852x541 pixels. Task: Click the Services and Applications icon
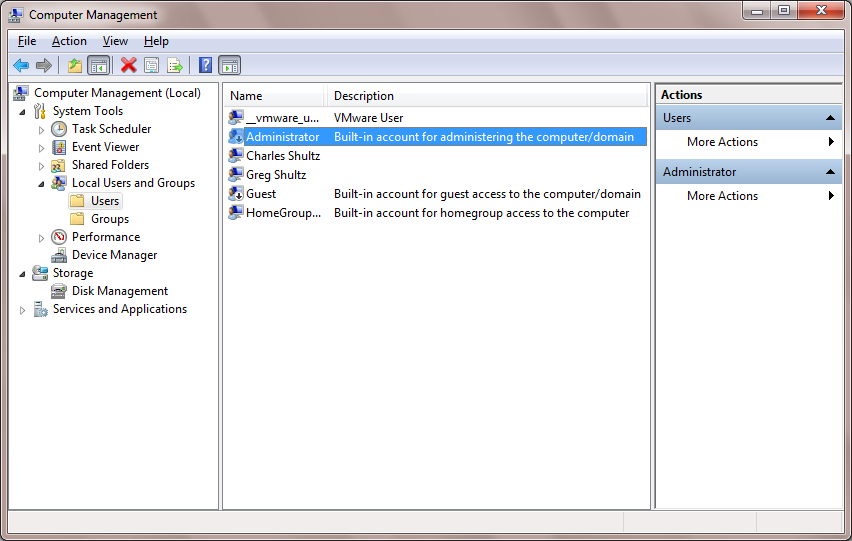(x=40, y=309)
